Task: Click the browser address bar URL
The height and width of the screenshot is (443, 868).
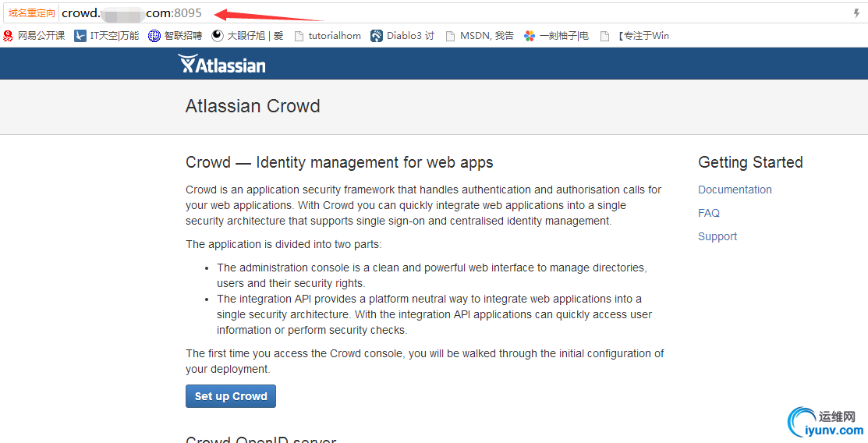Action: [x=132, y=12]
